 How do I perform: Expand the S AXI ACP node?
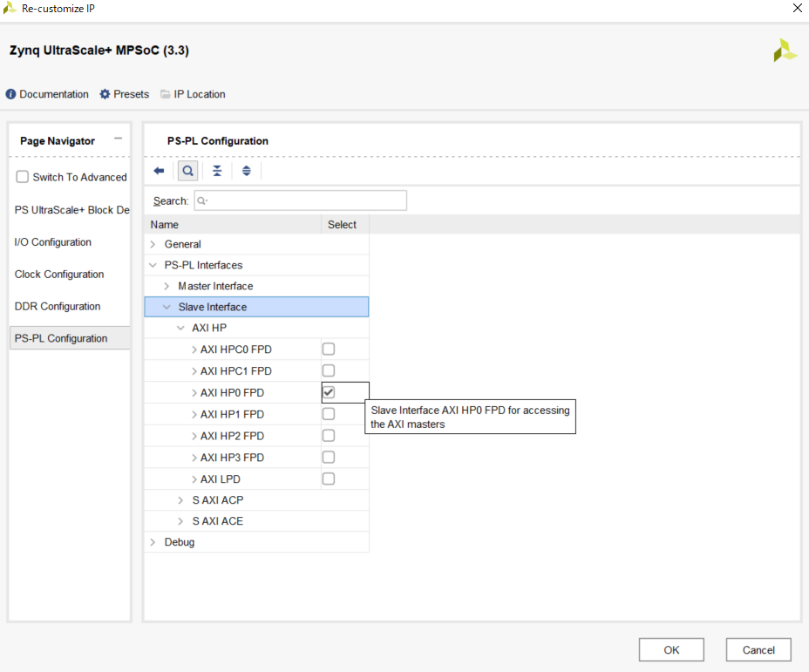[x=180, y=500]
